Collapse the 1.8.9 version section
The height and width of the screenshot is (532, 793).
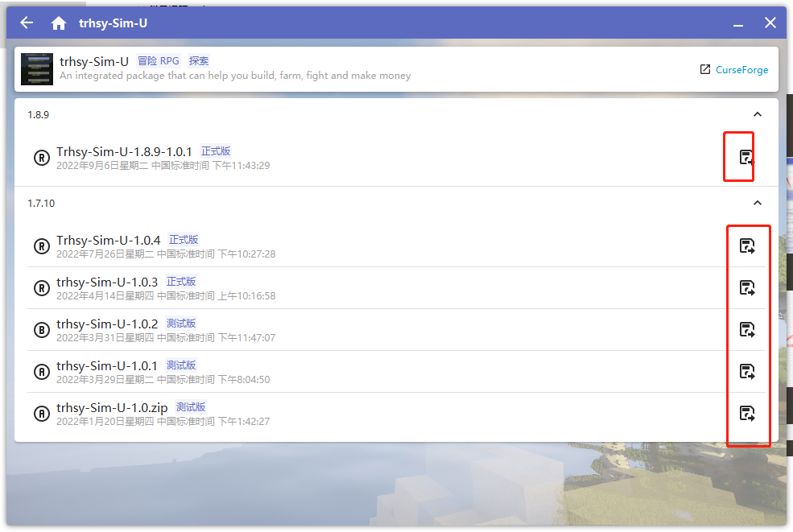point(757,114)
